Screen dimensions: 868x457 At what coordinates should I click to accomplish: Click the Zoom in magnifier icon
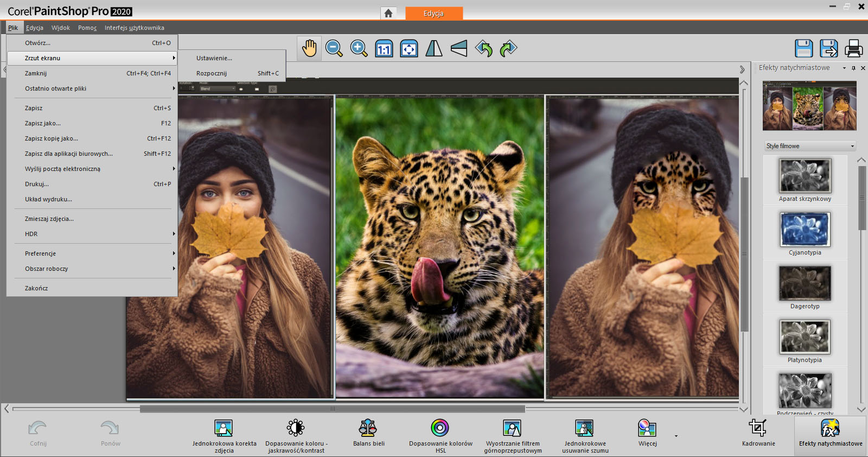pyautogui.click(x=359, y=48)
